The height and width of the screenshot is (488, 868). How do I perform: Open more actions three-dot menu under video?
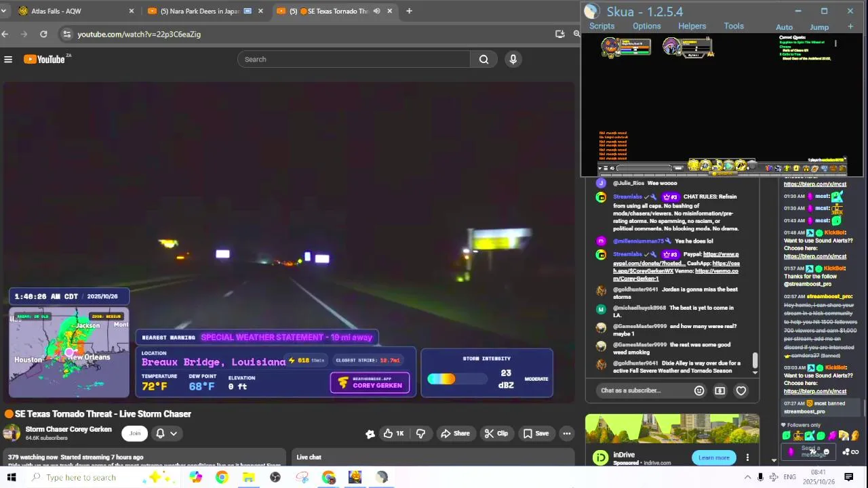point(567,434)
